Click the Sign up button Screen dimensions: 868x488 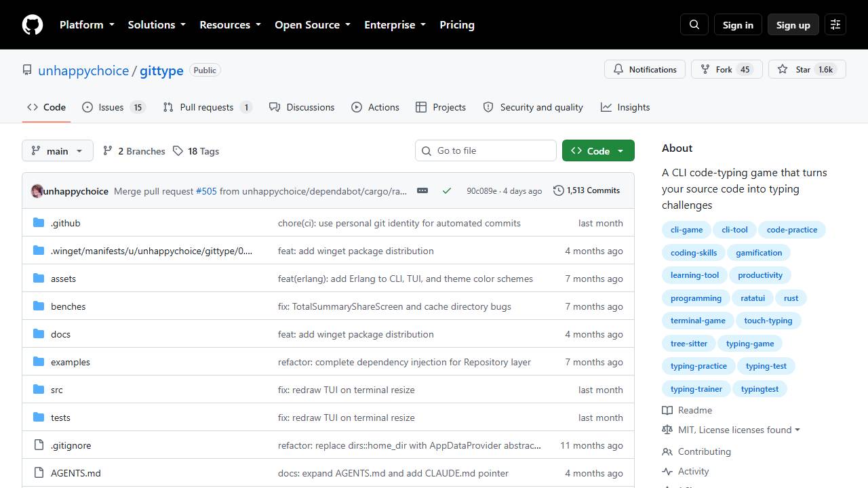click(793, 24)
